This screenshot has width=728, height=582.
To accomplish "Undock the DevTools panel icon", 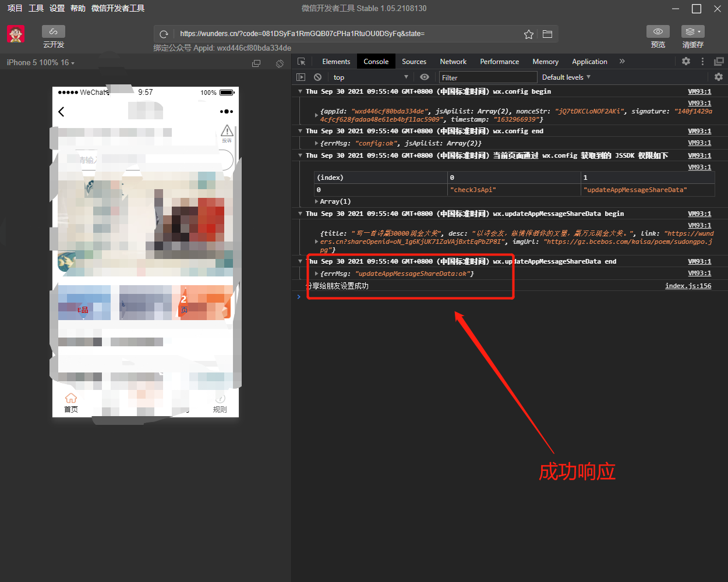I will (x=719, y=61).
